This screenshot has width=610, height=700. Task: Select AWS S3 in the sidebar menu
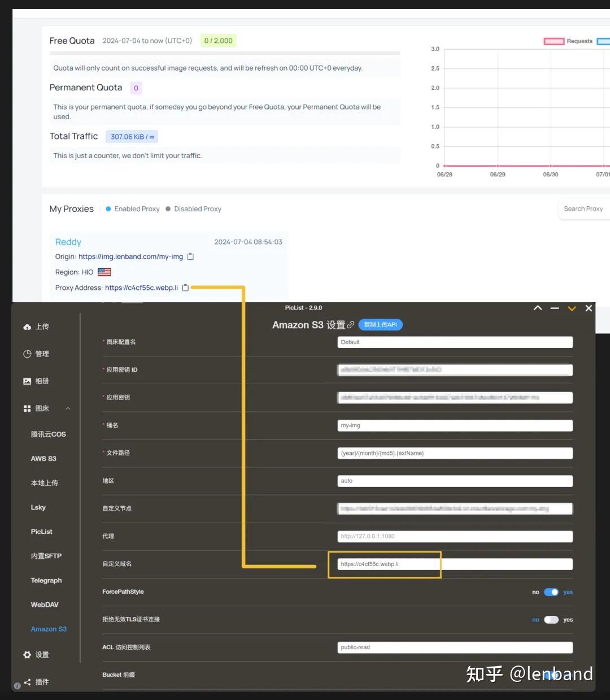[43, 458]
